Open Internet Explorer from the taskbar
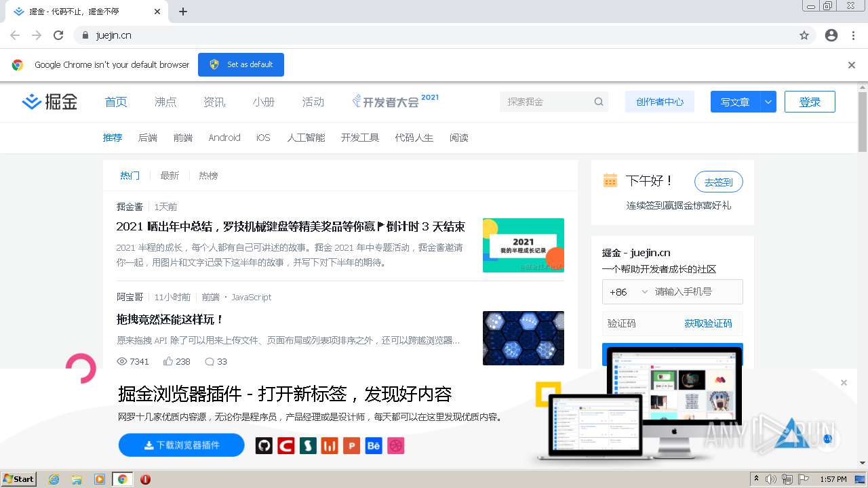Viewport: 868px width, 488px height. click(x=54, y=479)
